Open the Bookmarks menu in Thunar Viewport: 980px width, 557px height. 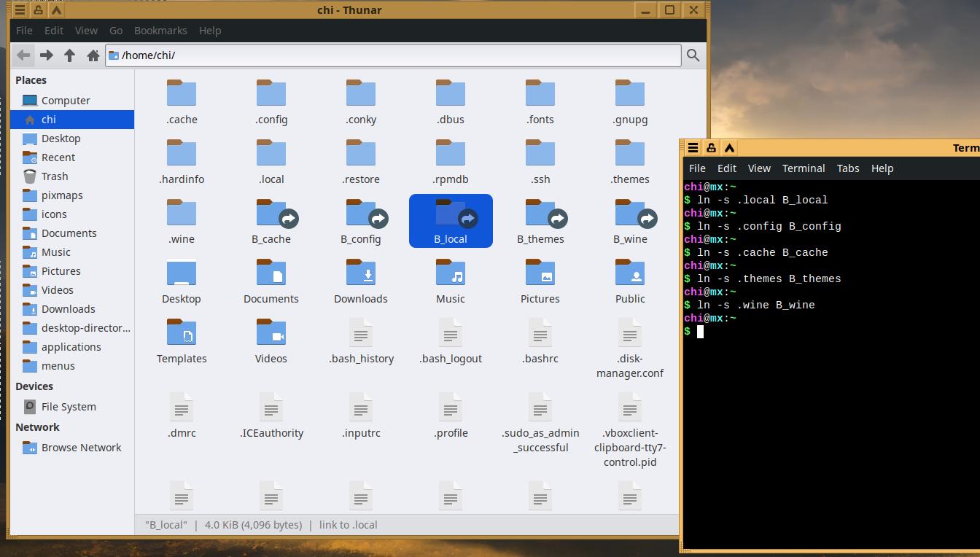160,31
